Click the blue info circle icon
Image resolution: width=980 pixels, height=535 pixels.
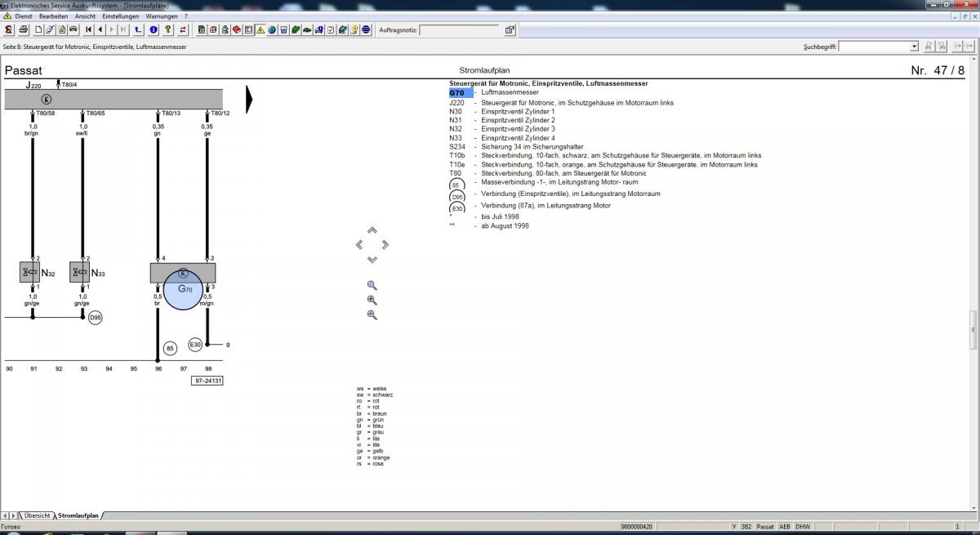coord(154,30)
